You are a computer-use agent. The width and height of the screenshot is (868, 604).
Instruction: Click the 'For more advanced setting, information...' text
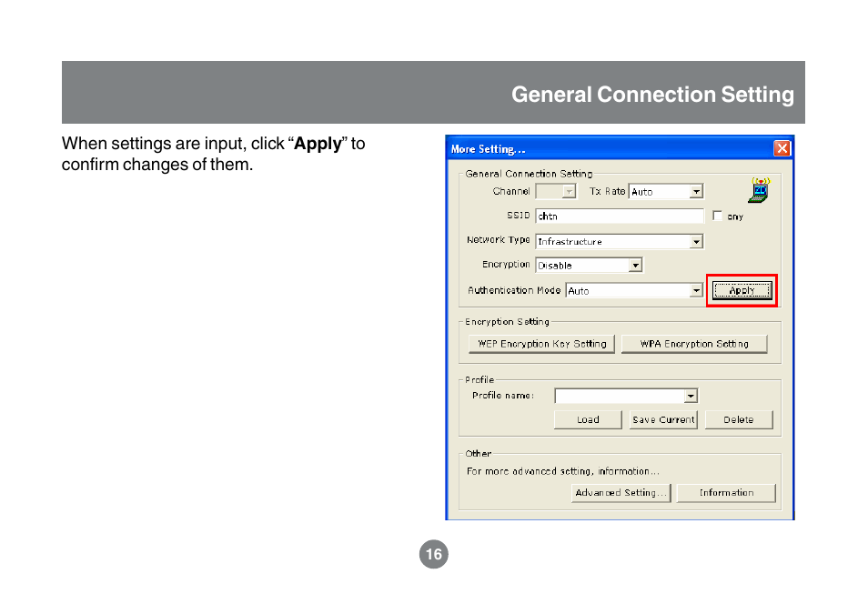tap(562, 471)
